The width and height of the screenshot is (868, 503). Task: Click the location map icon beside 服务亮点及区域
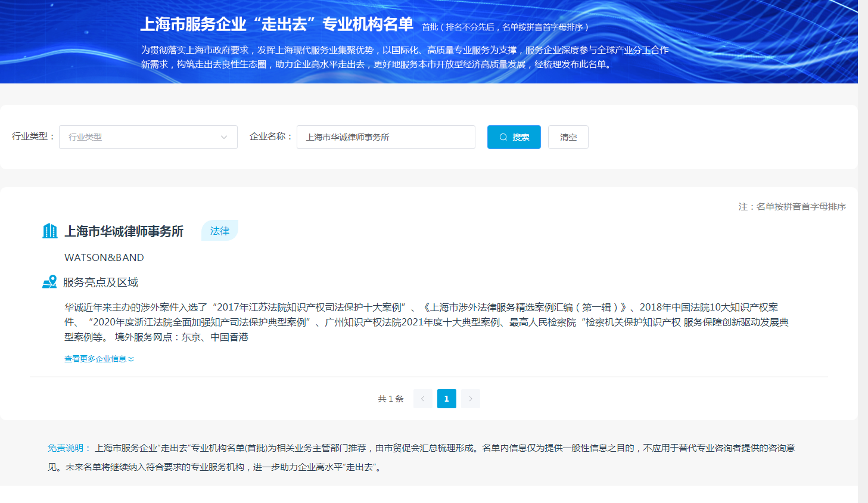coord(49,282)
